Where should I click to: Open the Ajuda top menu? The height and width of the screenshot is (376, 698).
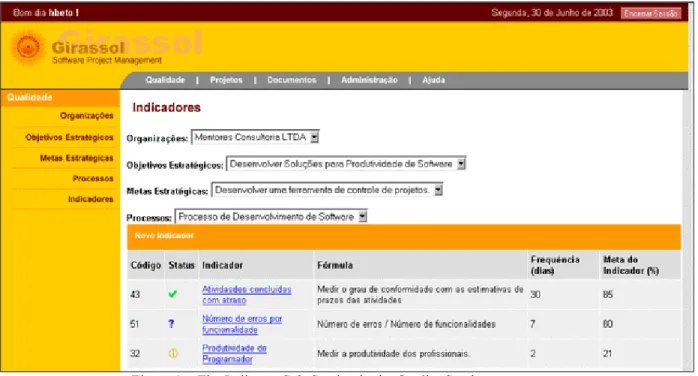pos(434,80)
